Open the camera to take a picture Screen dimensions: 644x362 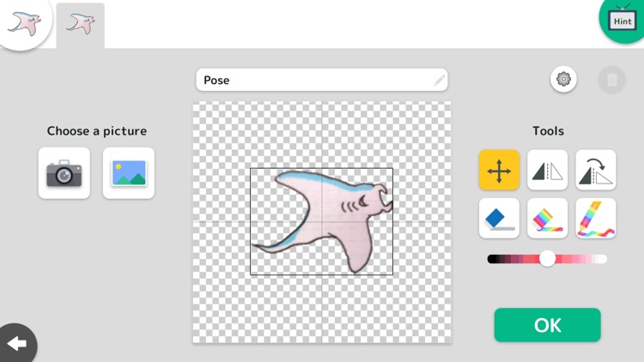click(64, 173)
